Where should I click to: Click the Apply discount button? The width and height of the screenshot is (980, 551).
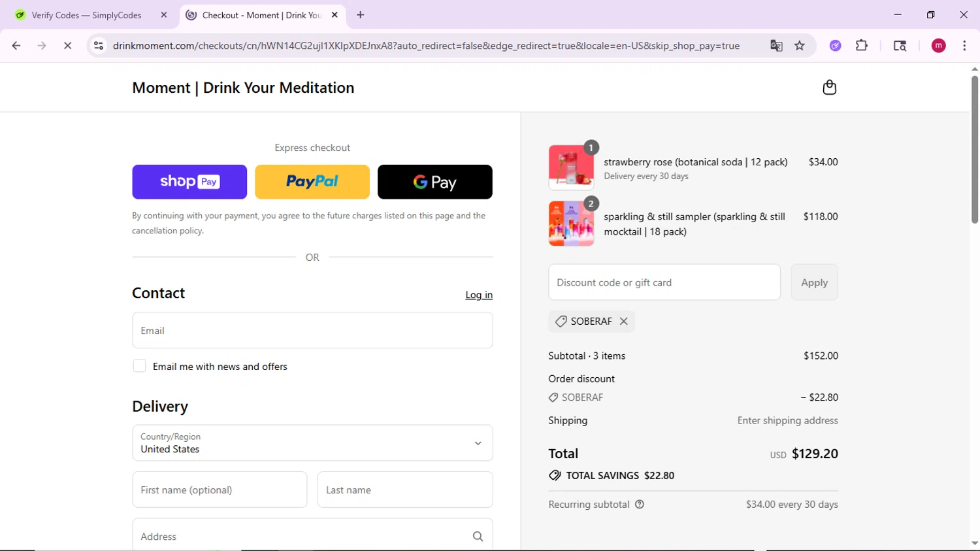coord(814,282)
